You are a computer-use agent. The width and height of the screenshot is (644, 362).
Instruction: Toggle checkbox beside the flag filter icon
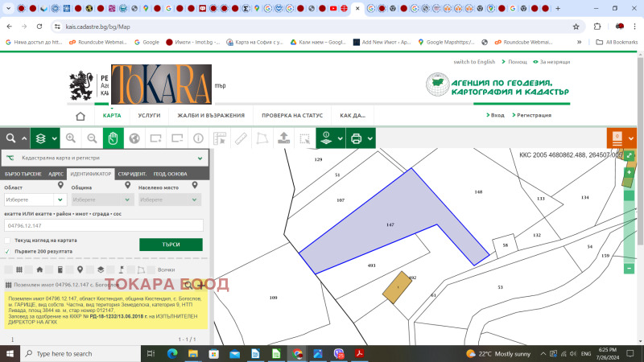[x=110, y=269]
